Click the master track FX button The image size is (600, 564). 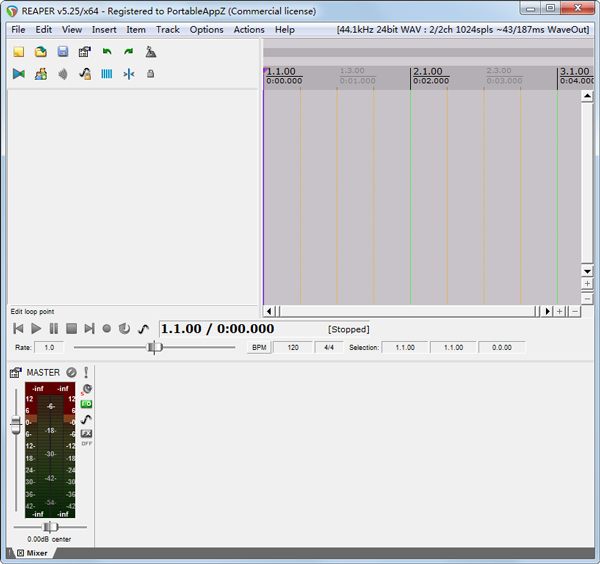click(87, 433)
